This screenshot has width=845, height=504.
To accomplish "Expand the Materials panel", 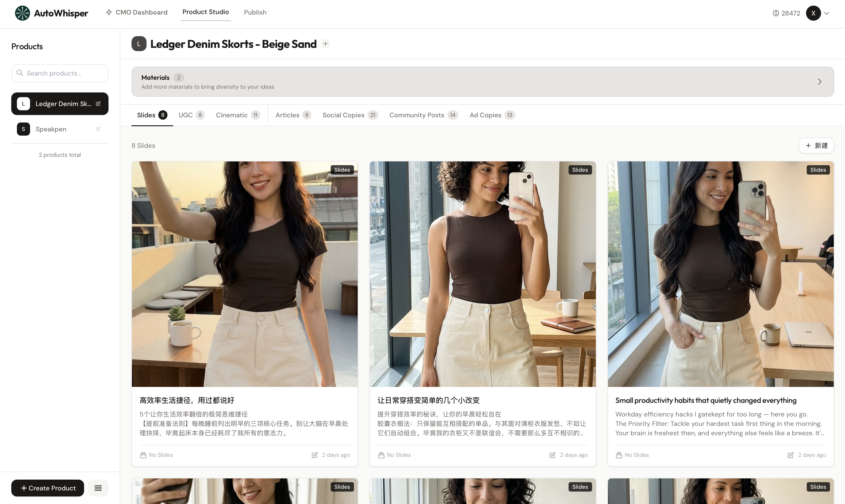I will click(819, 81).
